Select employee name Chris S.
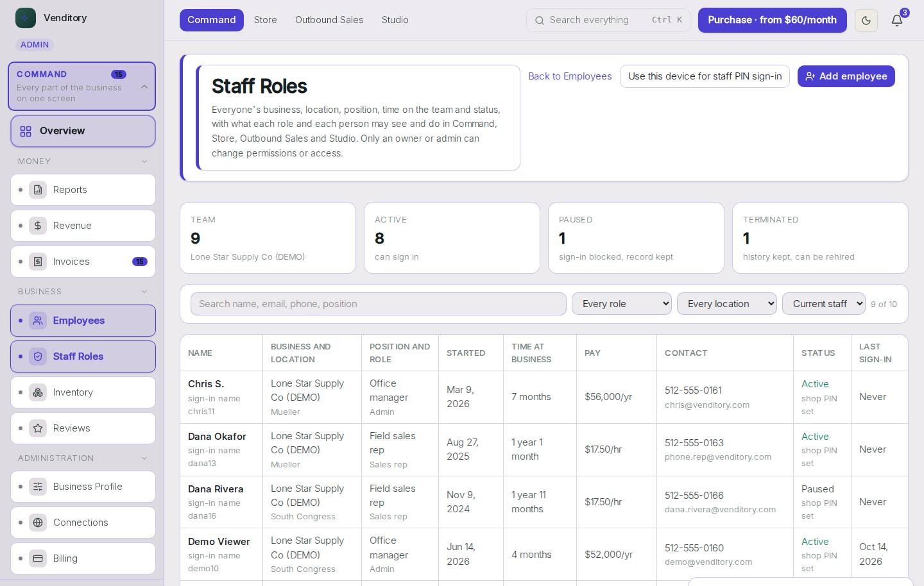The image size is (924, 586). (206, 384)
